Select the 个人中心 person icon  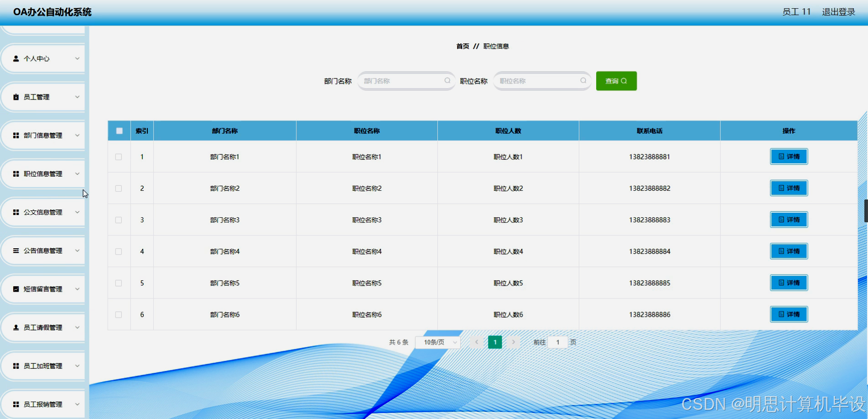point(15,58)
